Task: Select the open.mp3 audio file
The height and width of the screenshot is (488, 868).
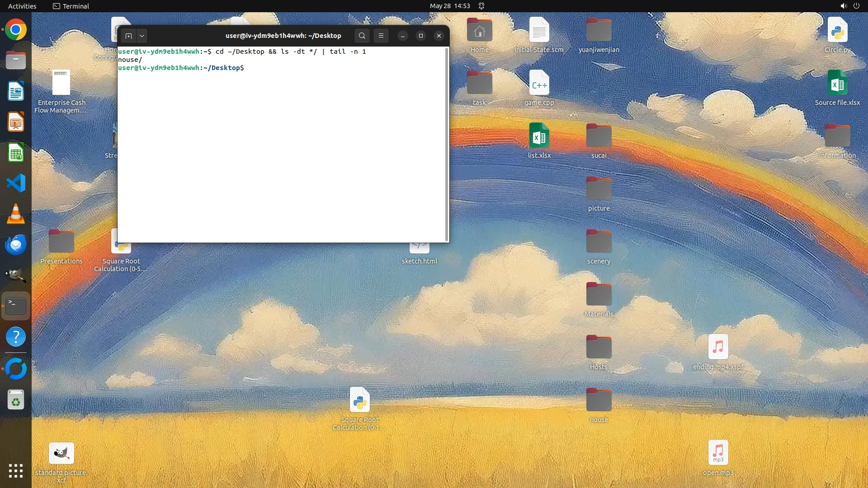Action: (x=718, y=453)
